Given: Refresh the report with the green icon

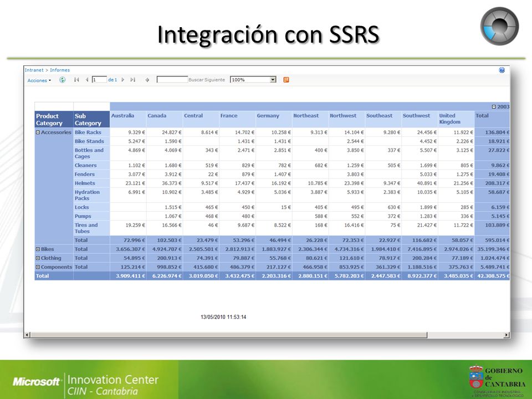Looking at the screenshot, I should [63, 80].
